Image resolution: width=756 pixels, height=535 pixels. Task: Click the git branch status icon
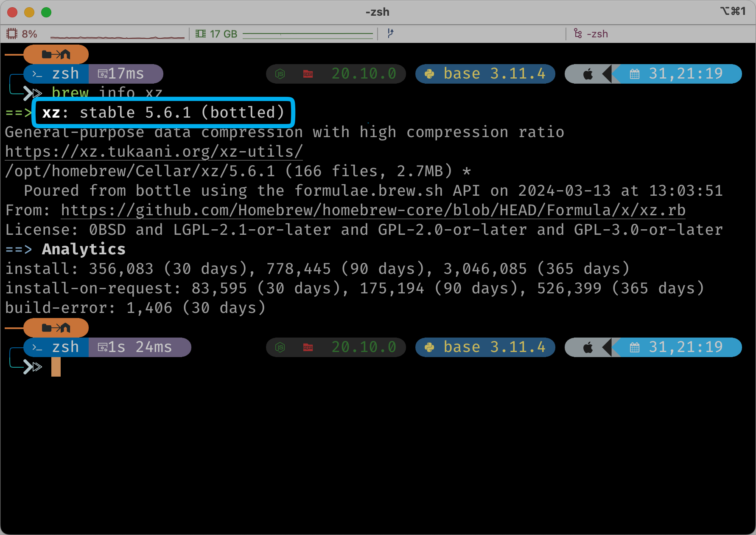tap(390, 33)
